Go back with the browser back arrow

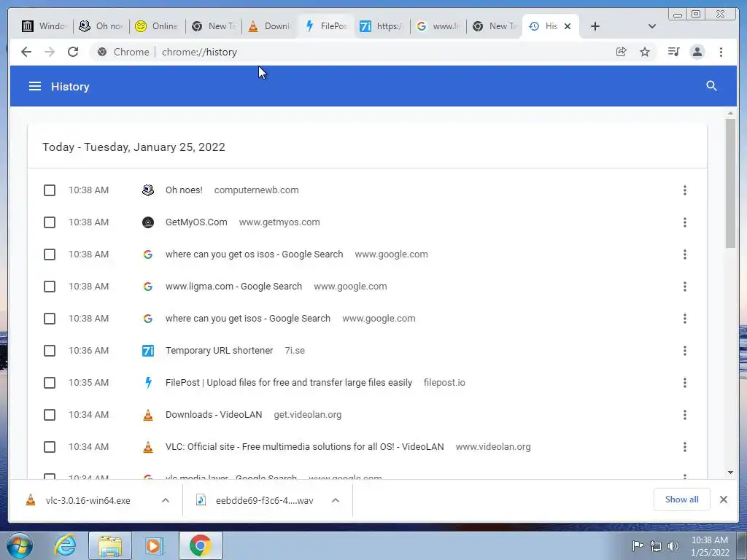pos(26,52)
